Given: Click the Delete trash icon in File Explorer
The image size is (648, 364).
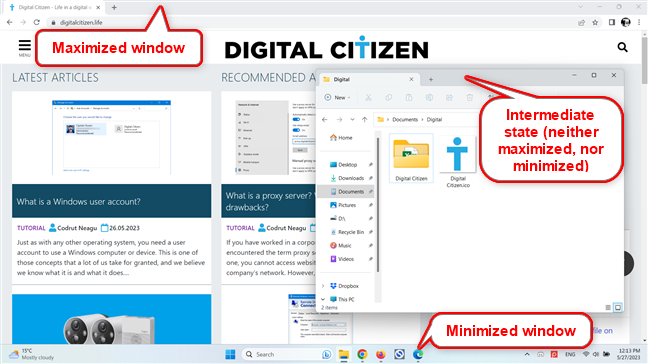Looking at the screenshot, I should [469, 98].
